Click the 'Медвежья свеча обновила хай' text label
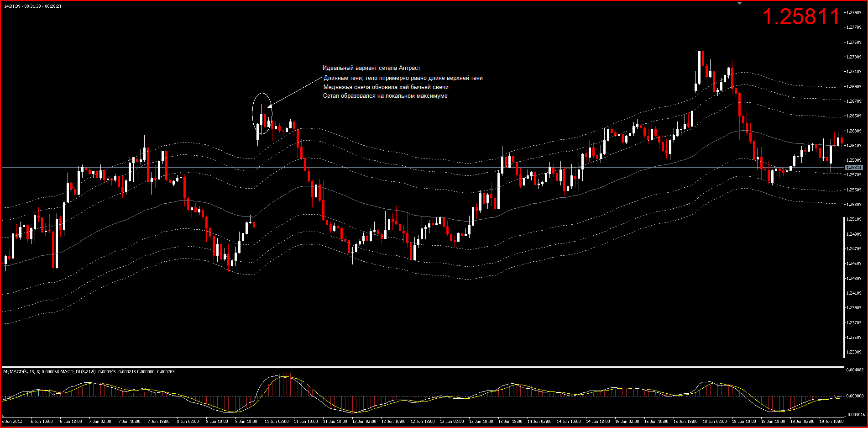The width and height of the screenshot is (868, 428). click(x=386, y=87)
